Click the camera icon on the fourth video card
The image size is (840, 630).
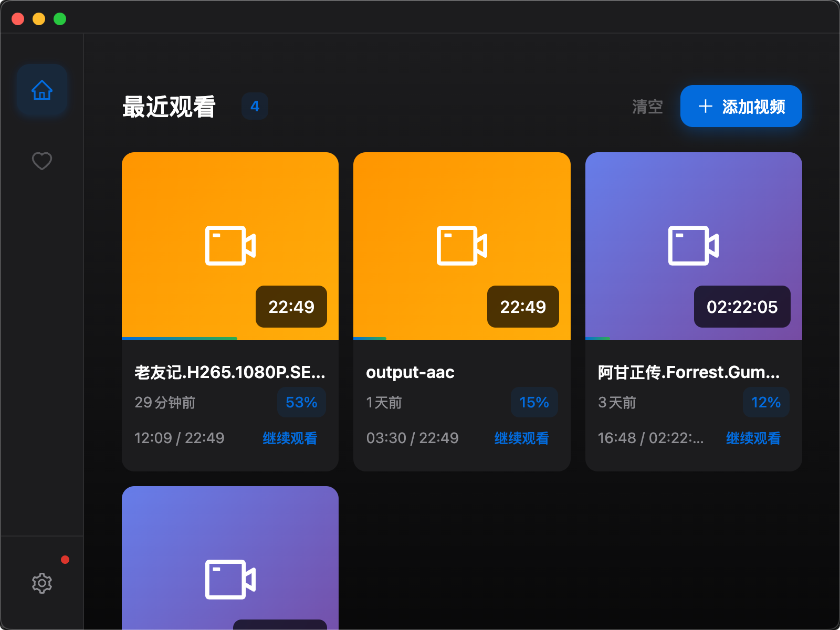[230, 580]
